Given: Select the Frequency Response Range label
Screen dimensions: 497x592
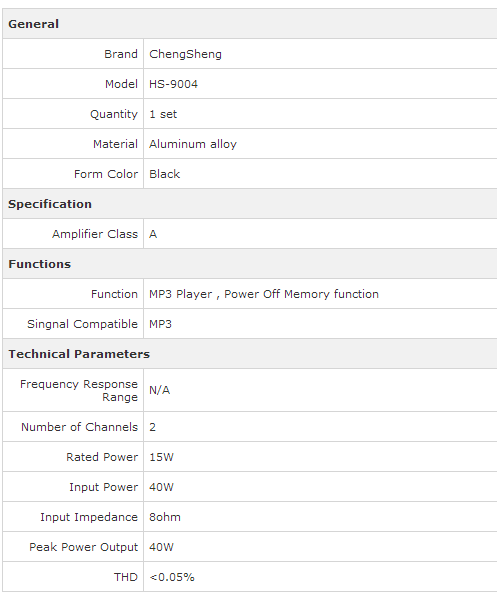Looking at the screenshot, I should pos(79,390).
